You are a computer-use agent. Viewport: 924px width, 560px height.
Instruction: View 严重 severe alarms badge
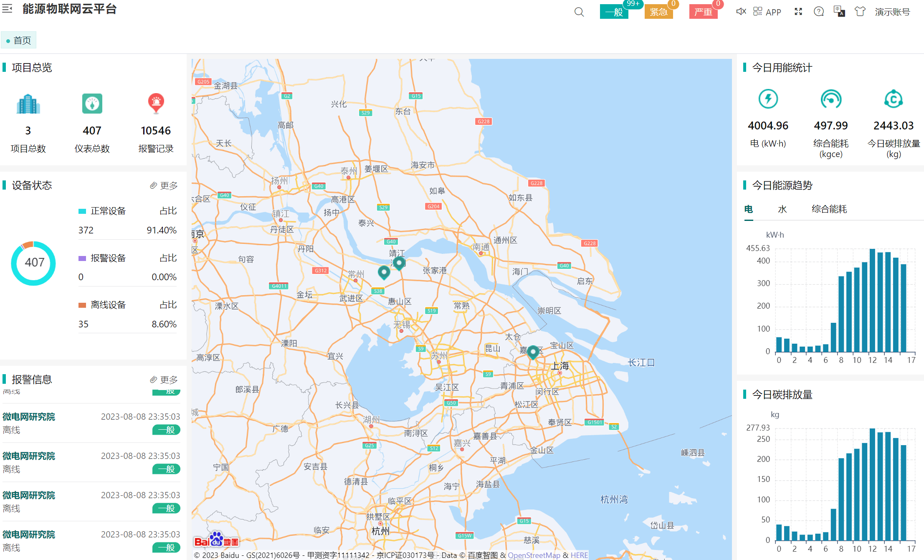(x=703, y=12)
